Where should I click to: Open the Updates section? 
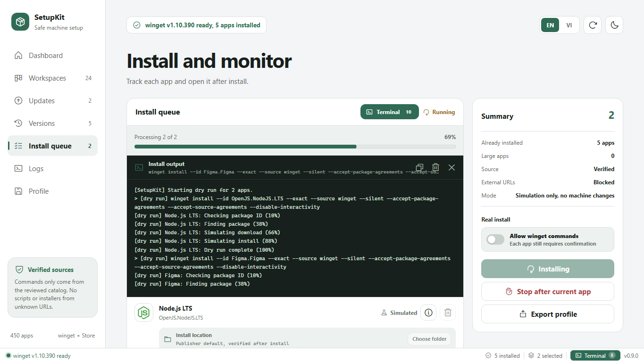click(x=52, y=101)
